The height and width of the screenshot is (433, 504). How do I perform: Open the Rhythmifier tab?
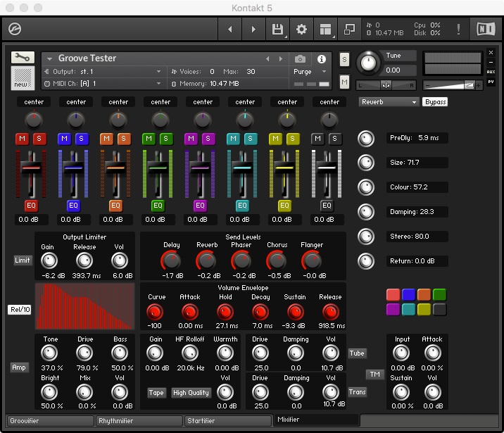point(138,421)
